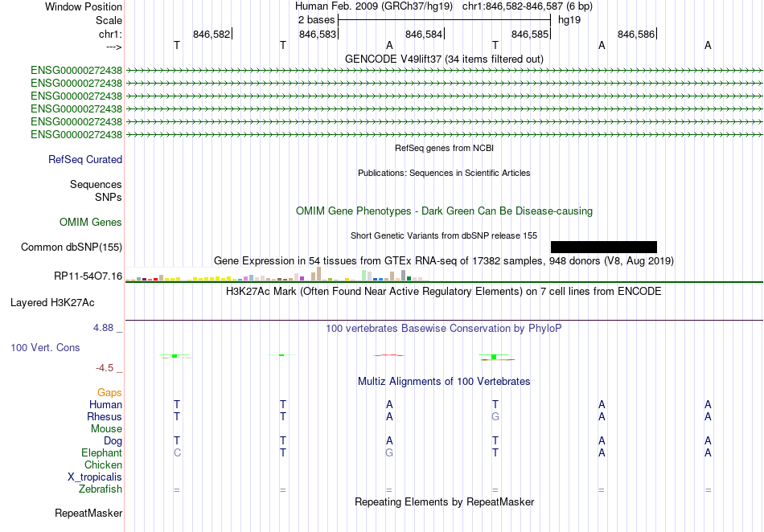Open GENCODE V49lift37 track title
764x532 pixels.
coord(444,59)
